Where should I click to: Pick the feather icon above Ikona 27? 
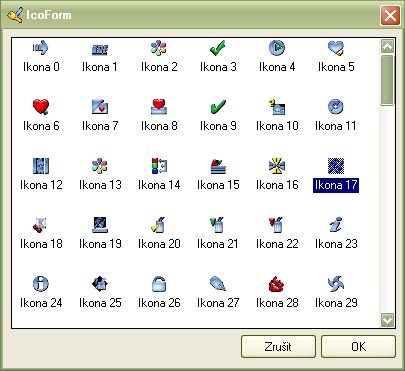point(218,284)
